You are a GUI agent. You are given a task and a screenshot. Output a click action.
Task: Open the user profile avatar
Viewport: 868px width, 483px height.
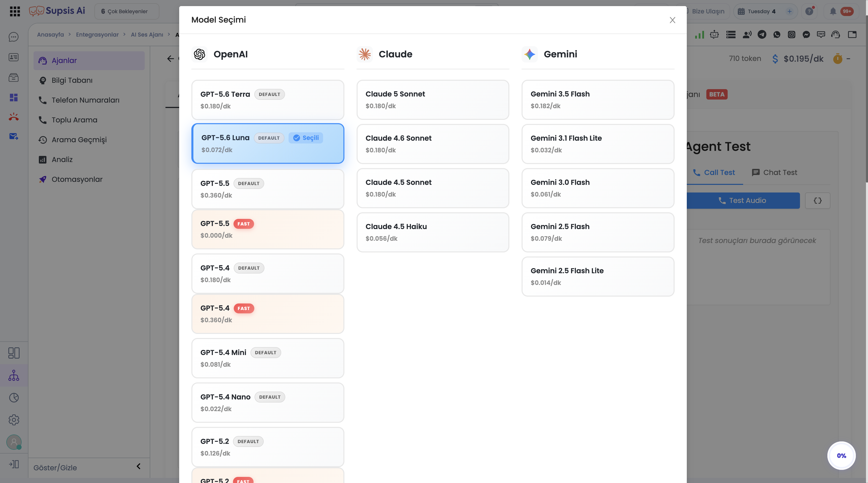click(14, 442)
